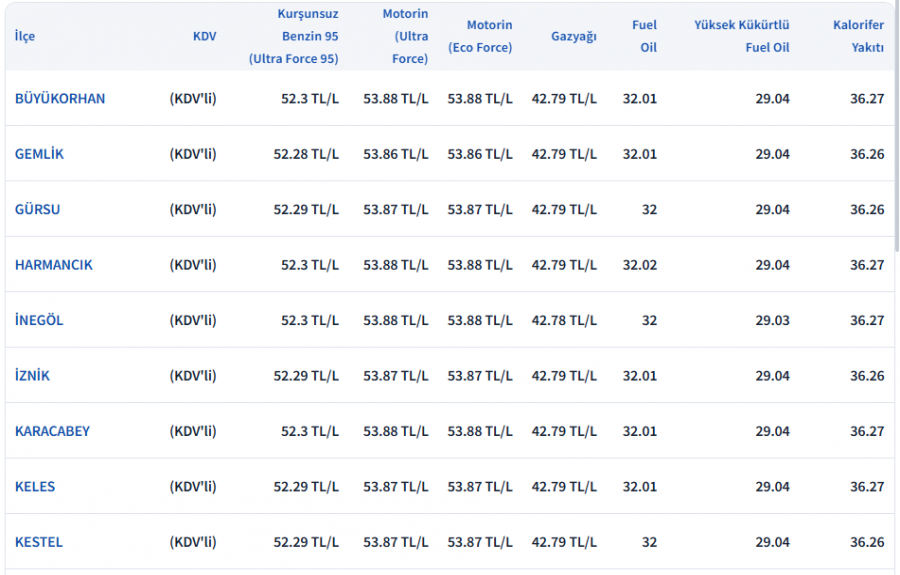Image resolution: width=900 pixels, height=575 pixels.
Task: Click the Motorin (Ultra Force) header
Action: [x=405, y=36]
